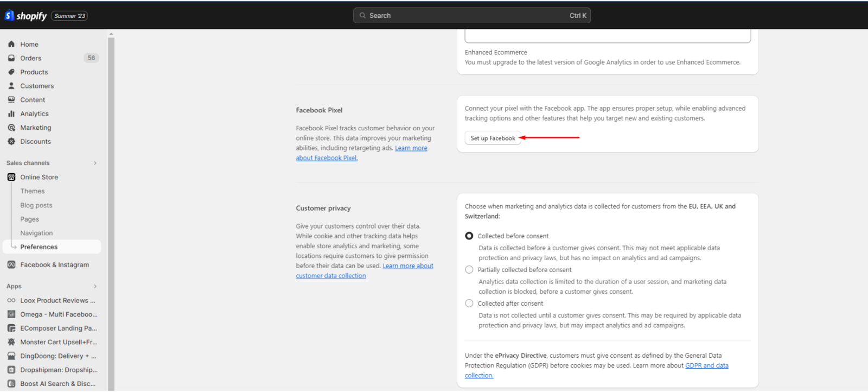Click the Customer privacy section heading
Image resolution: width=868 pixels, height=392 pixels.
323,208
